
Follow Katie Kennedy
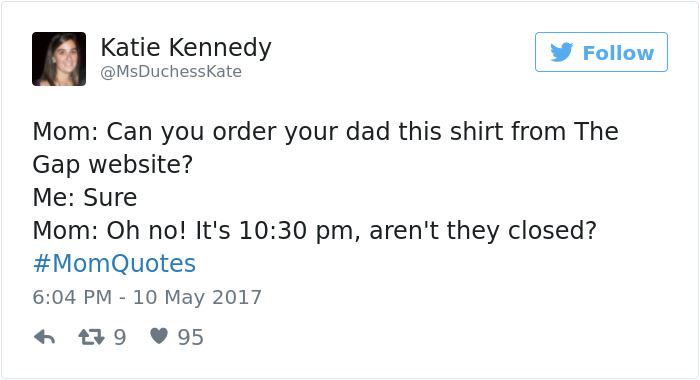pyautogui.click(x=601, y=52)
